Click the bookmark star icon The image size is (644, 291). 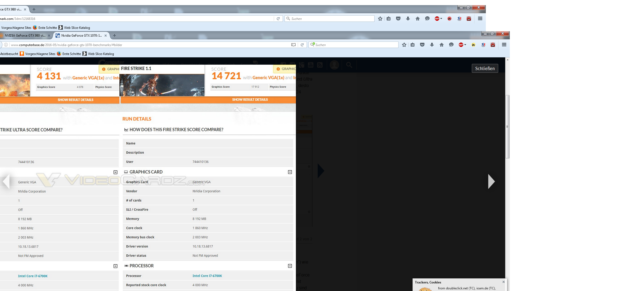[x=404, y=45]
